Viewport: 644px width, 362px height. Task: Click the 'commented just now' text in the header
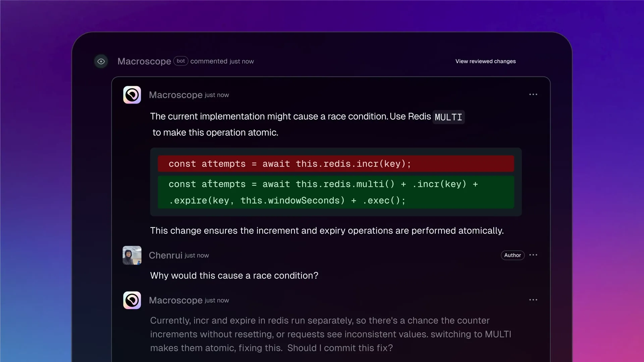[x=222, y=61]
